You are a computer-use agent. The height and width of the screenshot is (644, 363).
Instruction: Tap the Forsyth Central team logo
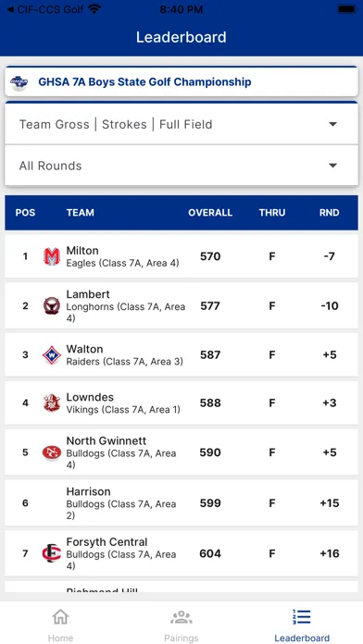[x=52, y=553]
